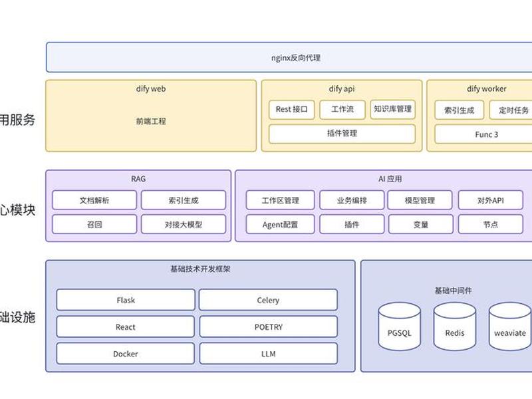Viewport: 532px width, 399px height.
Task: Select the 础设施 row label
Action: (x=17, y=317)
